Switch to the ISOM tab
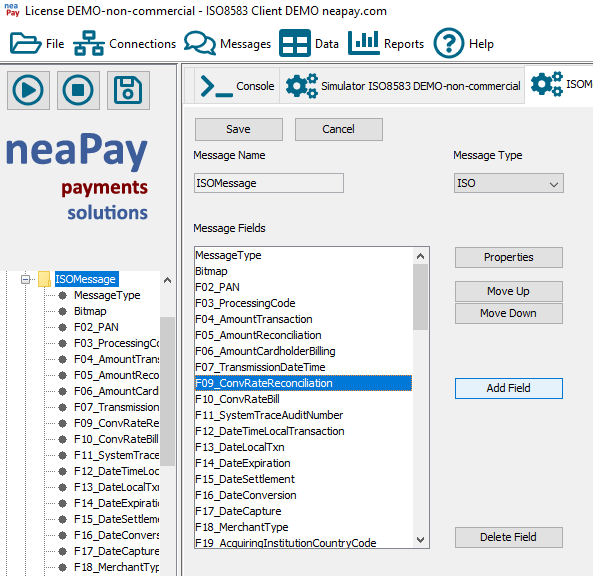This screenshot has height=576, width=593. tap(560, 84)
